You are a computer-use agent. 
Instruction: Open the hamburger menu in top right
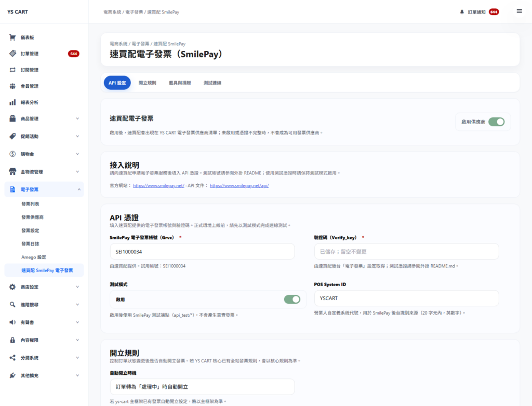[x=519, y=11]
